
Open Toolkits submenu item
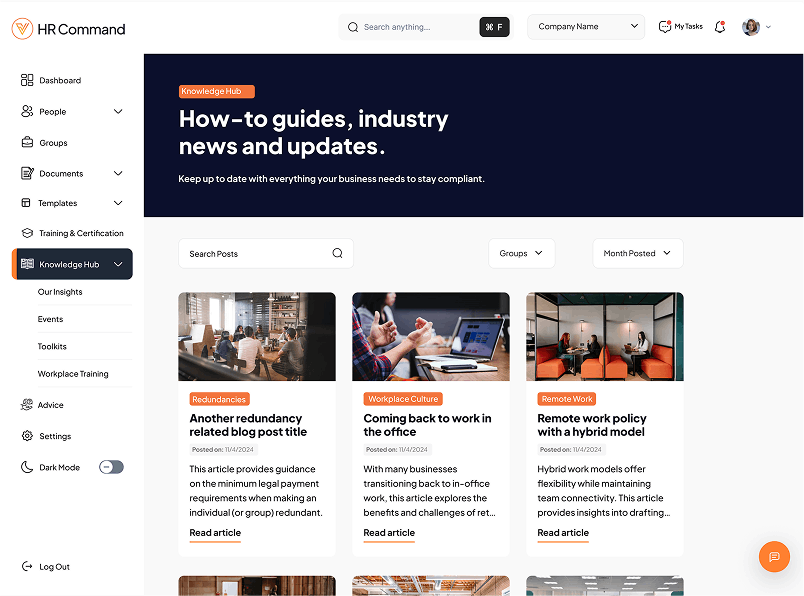coord(52,346)
